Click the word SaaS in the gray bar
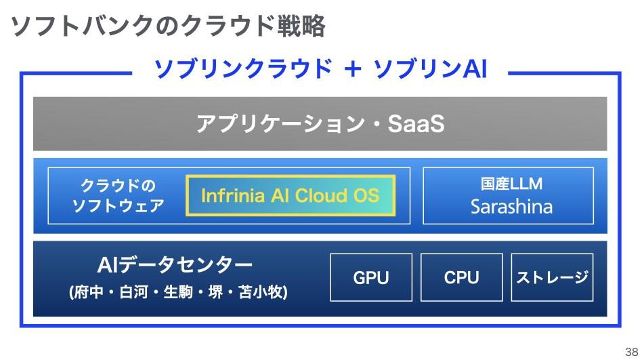 click(x=415, y=123)
